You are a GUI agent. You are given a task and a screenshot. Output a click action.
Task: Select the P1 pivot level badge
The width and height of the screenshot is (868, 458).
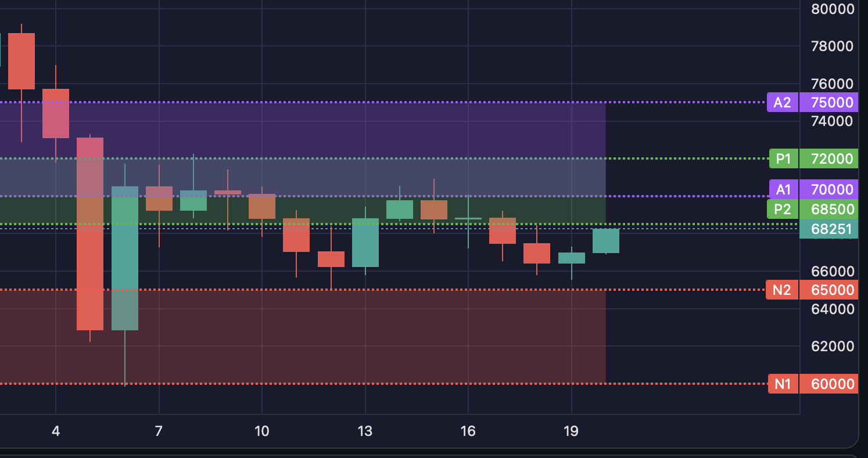click(782, 158)
